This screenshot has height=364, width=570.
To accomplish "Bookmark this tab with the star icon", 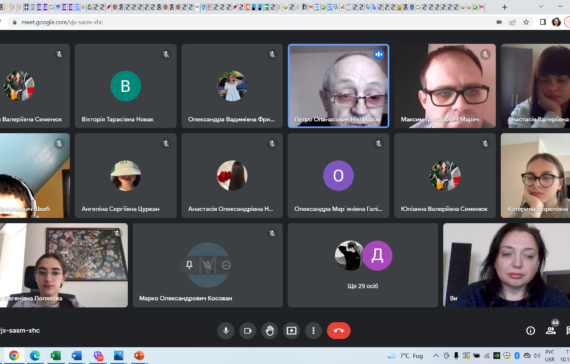I will [526, 22].
